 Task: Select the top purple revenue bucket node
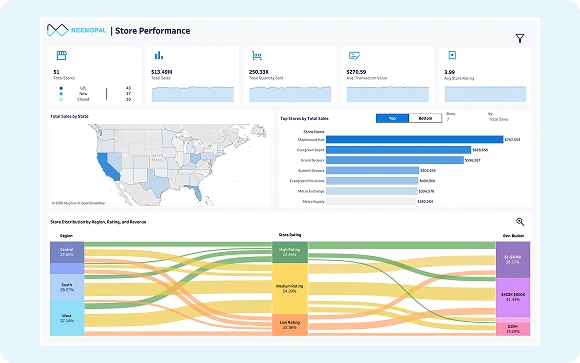(x=513, y=259)
